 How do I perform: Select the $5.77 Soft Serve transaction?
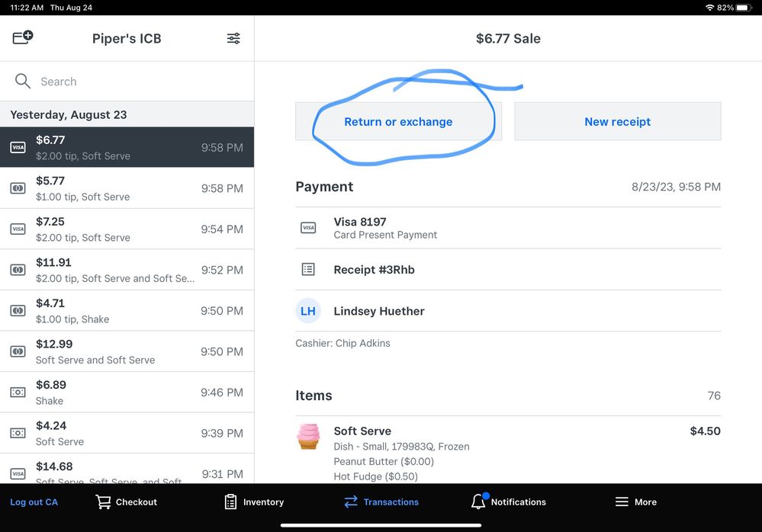coord(127,188)
